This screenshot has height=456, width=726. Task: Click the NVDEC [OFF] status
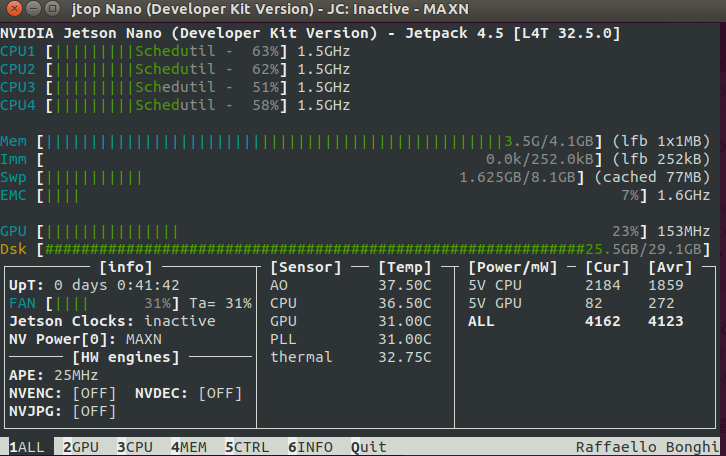(220, 394)
